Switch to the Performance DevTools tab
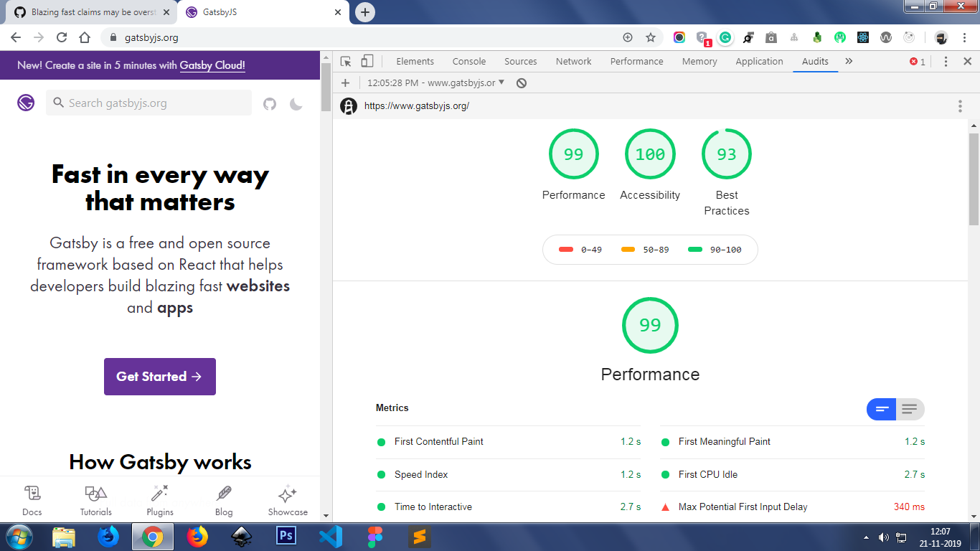 [637, 62]
